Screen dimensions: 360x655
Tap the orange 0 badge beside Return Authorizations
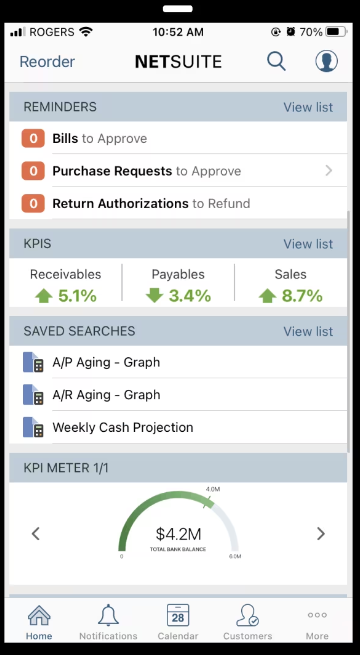pos(33,203)
